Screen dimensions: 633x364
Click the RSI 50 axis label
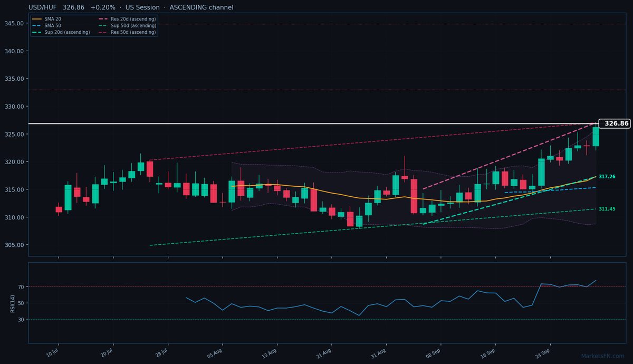[22, 303]
